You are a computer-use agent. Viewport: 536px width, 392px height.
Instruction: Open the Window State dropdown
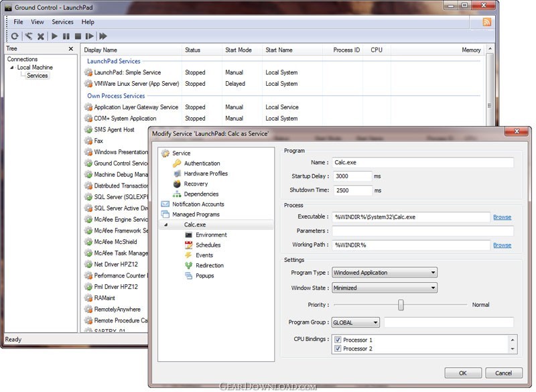[x=385, y=287]
